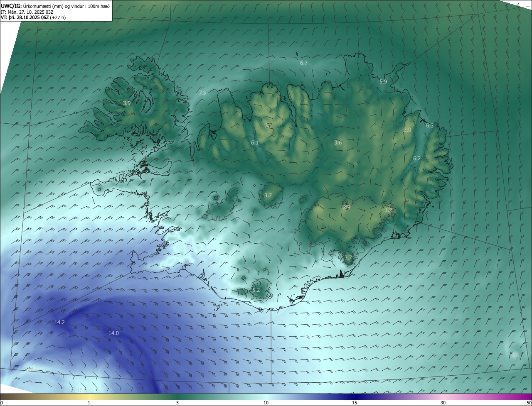Screen dimensions: 532x406
Task: Click the 7.5 value label on map
Action: click(x=202, y=93)
